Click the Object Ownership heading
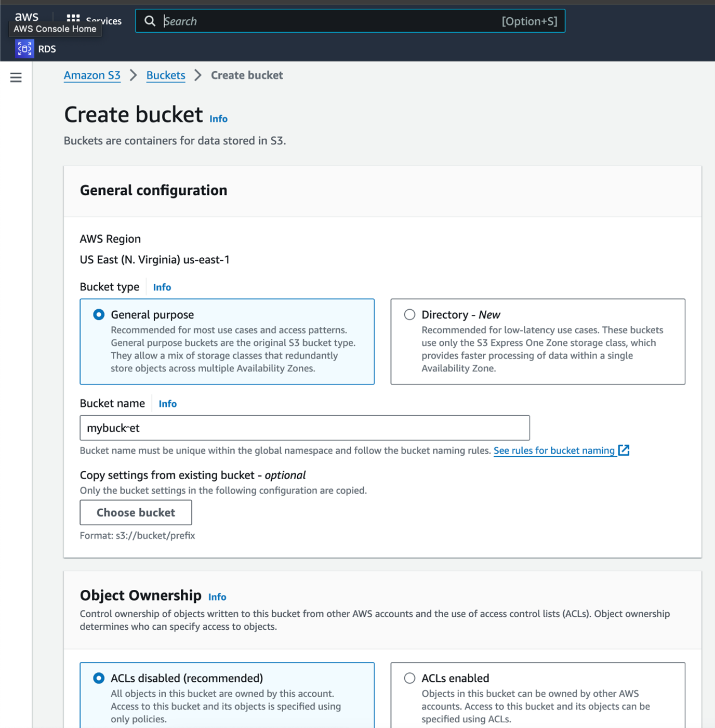The width and height of the screenshot is (715, 728). tap(140, 595)
